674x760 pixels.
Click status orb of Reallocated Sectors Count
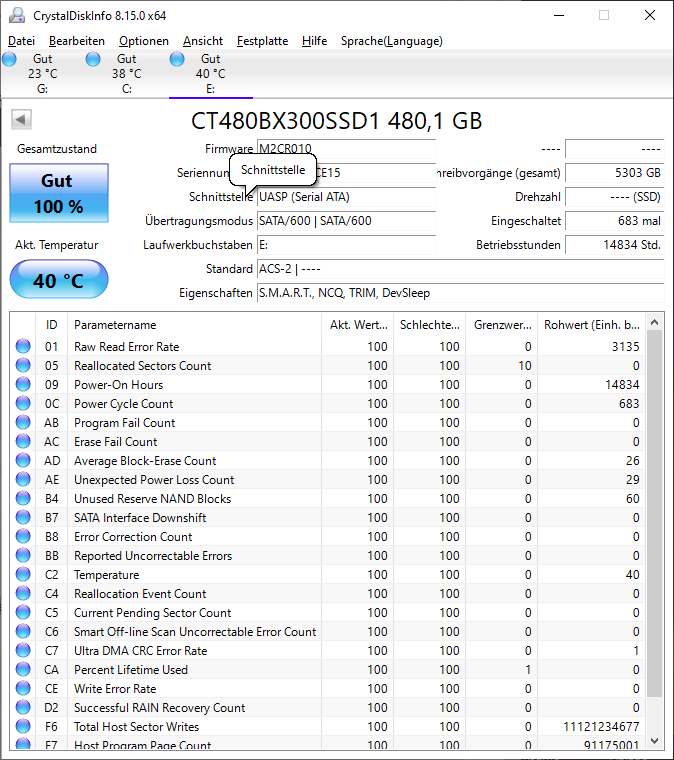(23, 365)
